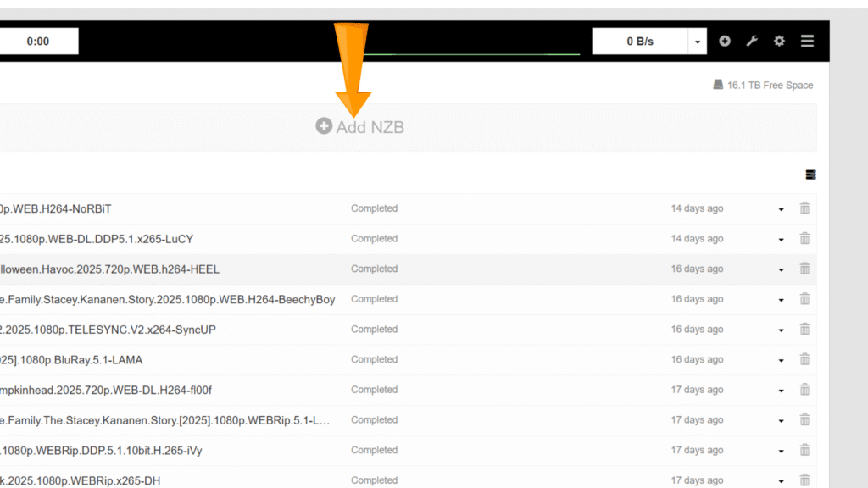Expand the speed limit dropdown arrow
The height and width of the screenshot is (488, 868).
point(697,42)
